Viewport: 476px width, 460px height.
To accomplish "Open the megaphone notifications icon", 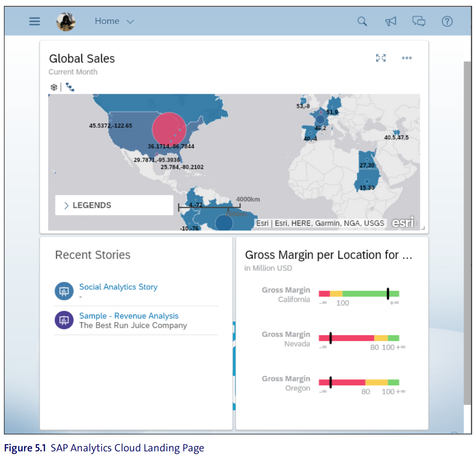I will [x=391, y=21].
